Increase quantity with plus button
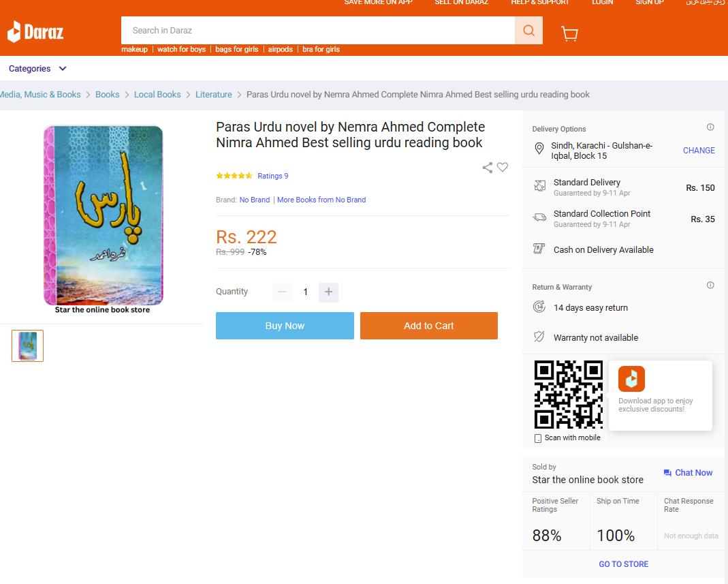The height and width of the screenshot is (584, 728). (328, 292)
